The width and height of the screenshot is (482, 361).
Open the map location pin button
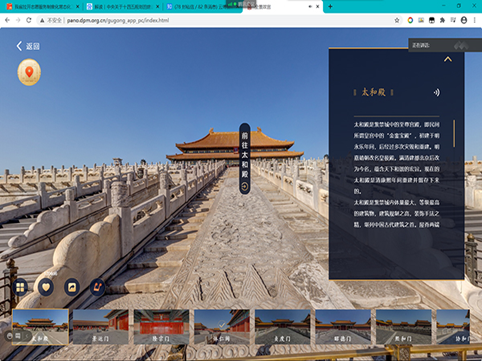(x=29, y=72)
